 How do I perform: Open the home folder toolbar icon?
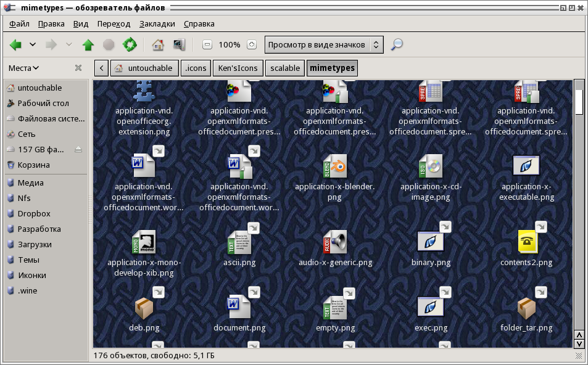158,45
